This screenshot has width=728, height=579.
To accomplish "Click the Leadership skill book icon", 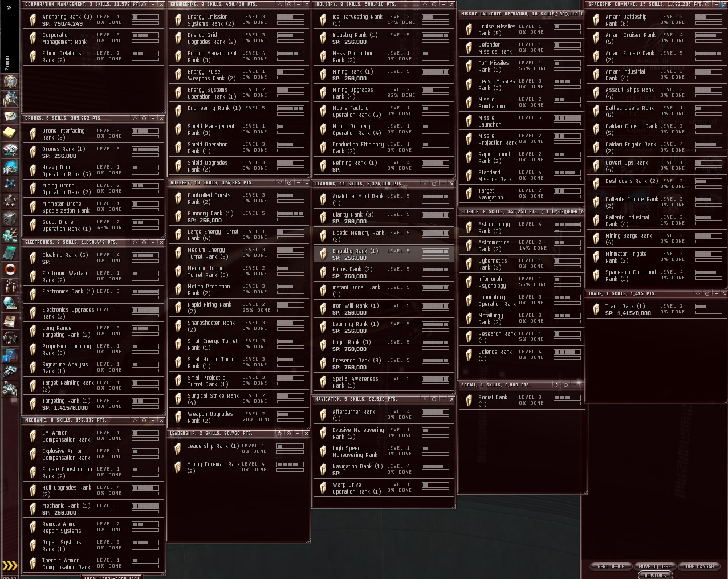I will coord(178,449).
